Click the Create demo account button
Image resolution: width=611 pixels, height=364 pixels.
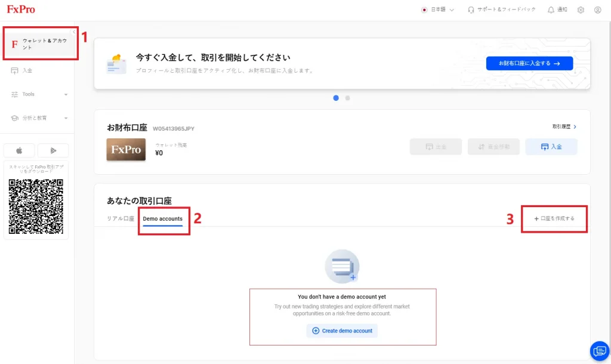(342, 331)
